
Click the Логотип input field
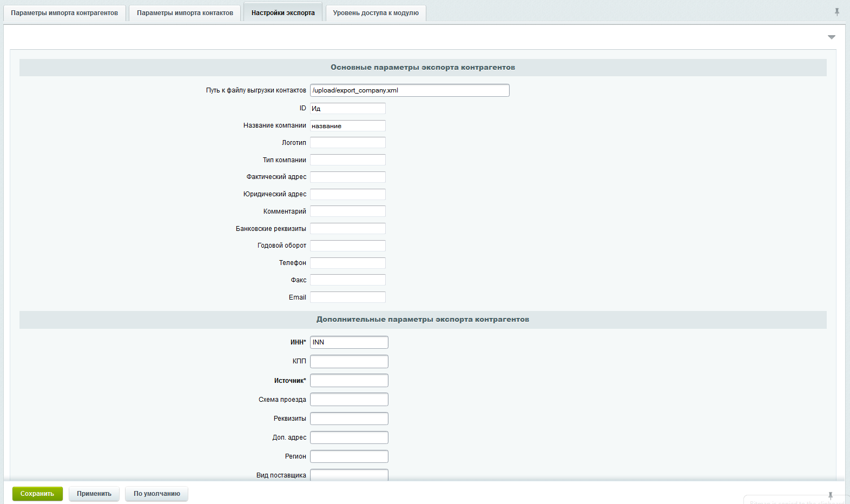coord(348,143)
